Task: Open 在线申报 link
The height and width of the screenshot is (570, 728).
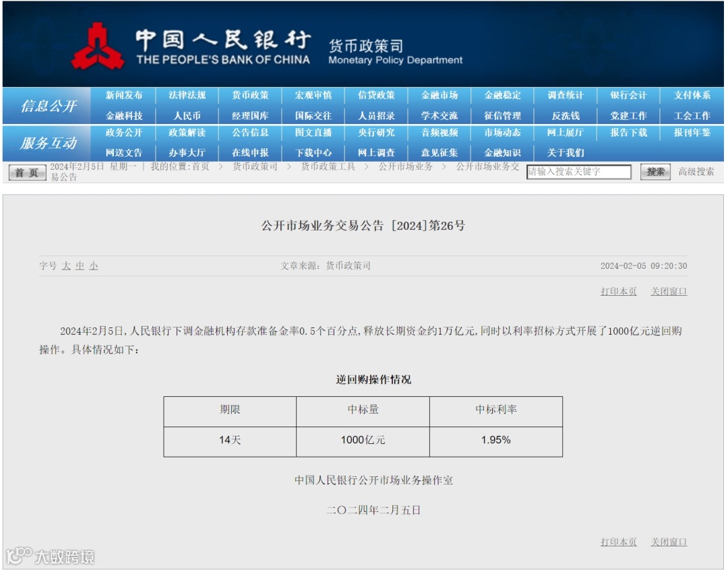Action: (250, 153)
